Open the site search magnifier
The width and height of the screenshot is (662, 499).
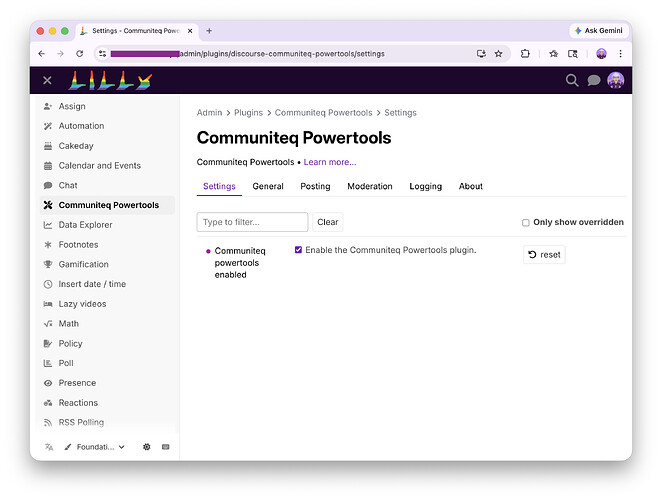[x=572, y=80]
